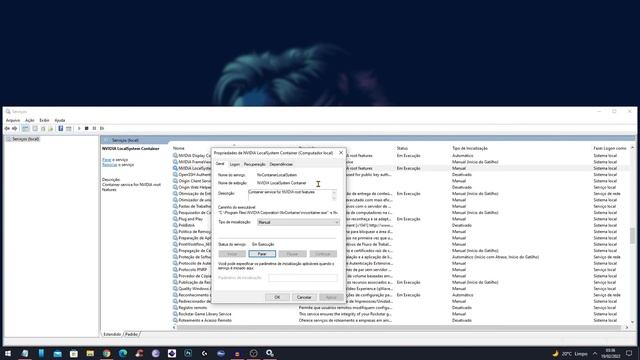
Task: Select the Registro remoto service row
Action: tap(400, 308)
